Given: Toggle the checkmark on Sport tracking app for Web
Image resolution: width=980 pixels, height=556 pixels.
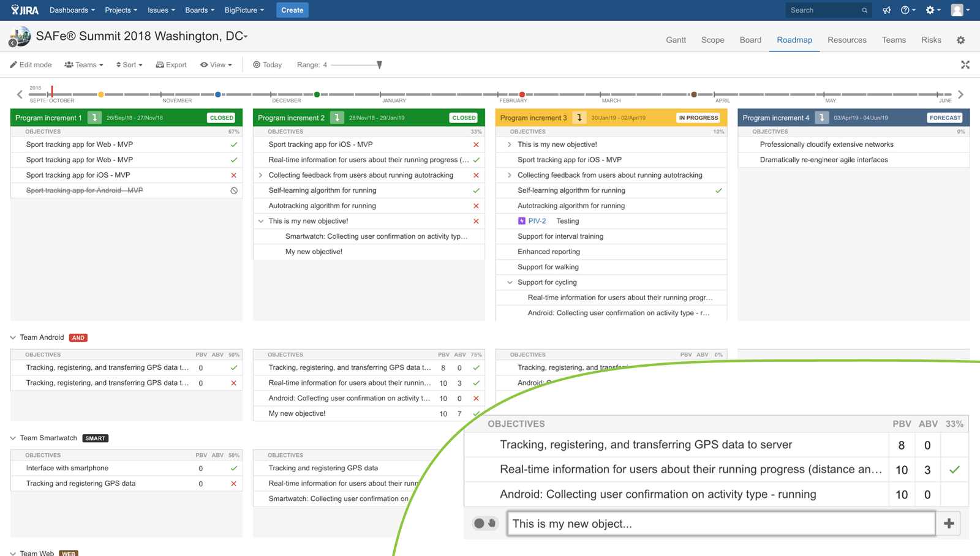Looking at the screenshot, I should click(x=233, y=145).
